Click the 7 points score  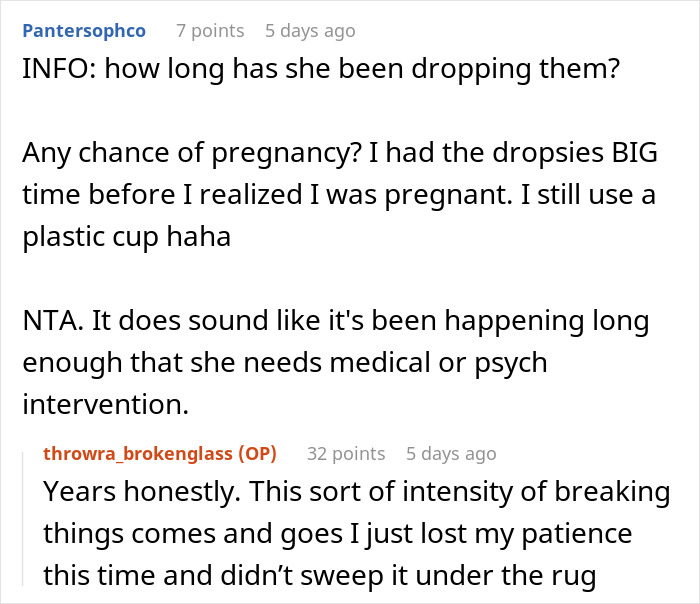point(209,31)
